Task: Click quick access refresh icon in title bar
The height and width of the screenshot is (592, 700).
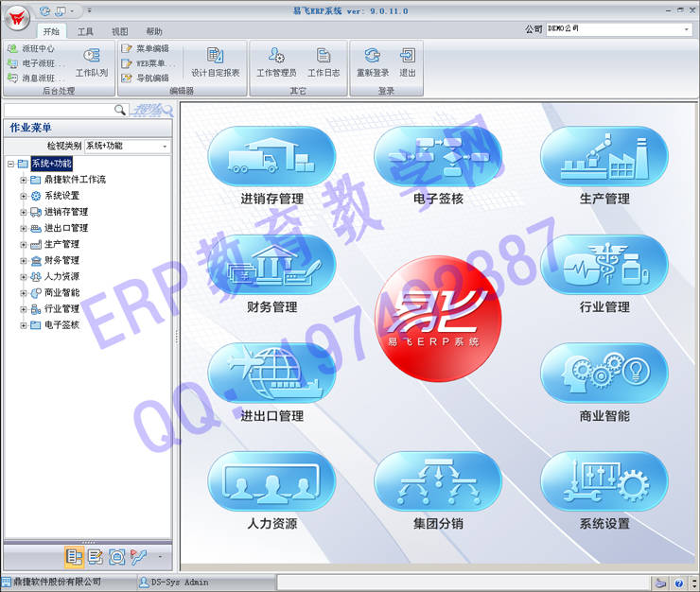Action: pyautogui.click(x=45, y=10)
